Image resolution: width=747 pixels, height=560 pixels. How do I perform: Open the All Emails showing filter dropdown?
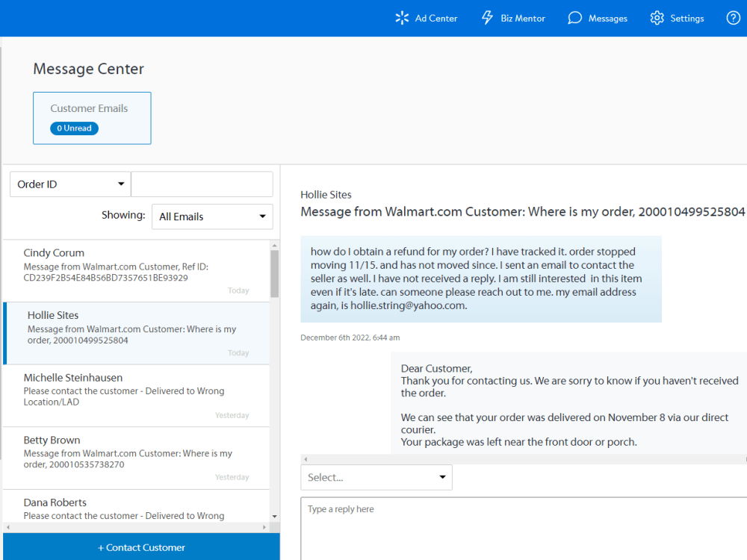pos(212,217)
